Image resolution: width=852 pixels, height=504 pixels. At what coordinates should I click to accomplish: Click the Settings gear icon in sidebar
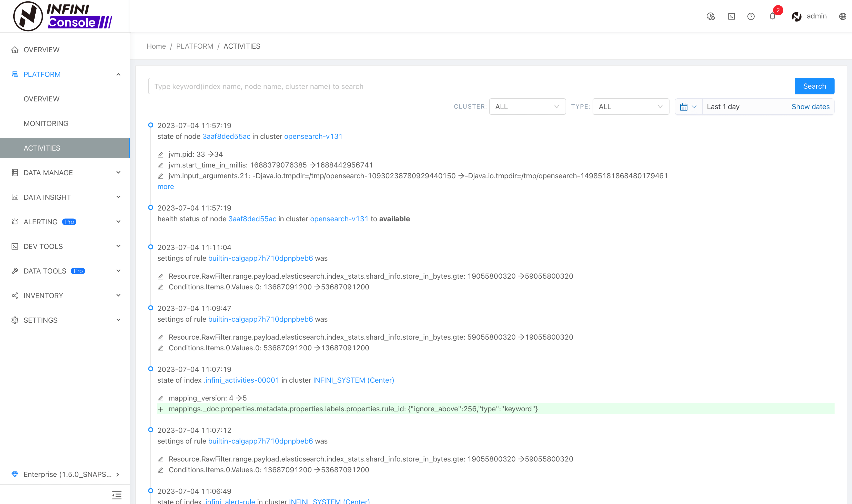click(15, 320)
